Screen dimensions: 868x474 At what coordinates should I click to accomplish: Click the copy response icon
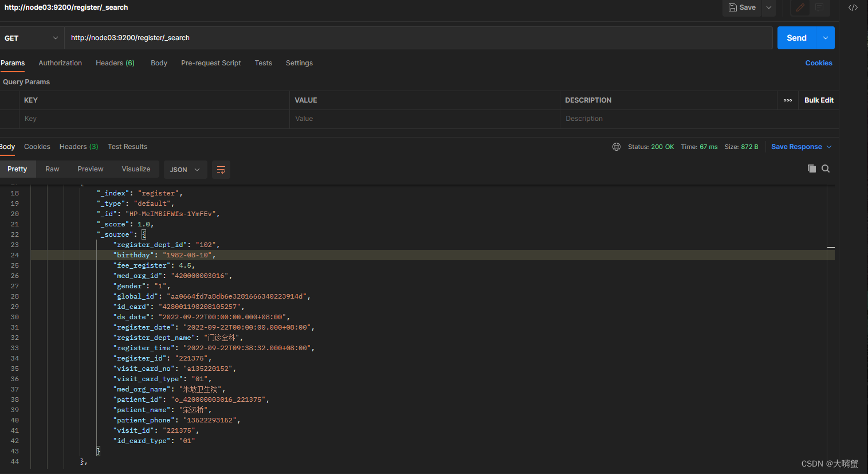click(x=812, y=169)
